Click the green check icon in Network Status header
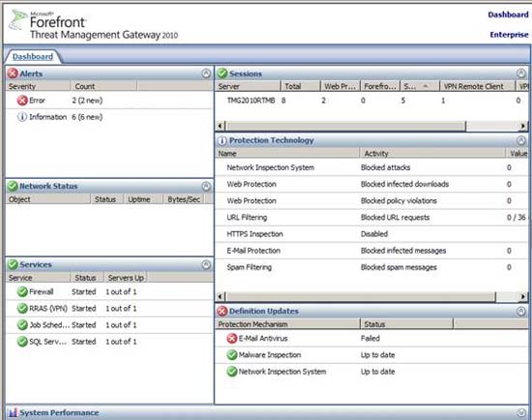 point(13,186)
